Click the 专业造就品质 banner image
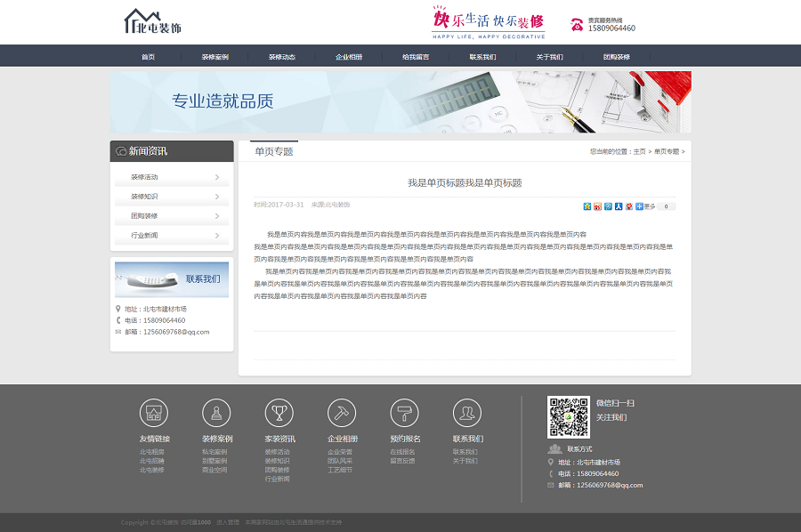The width and height of the screenshot is (801, 532). [400, 101]
